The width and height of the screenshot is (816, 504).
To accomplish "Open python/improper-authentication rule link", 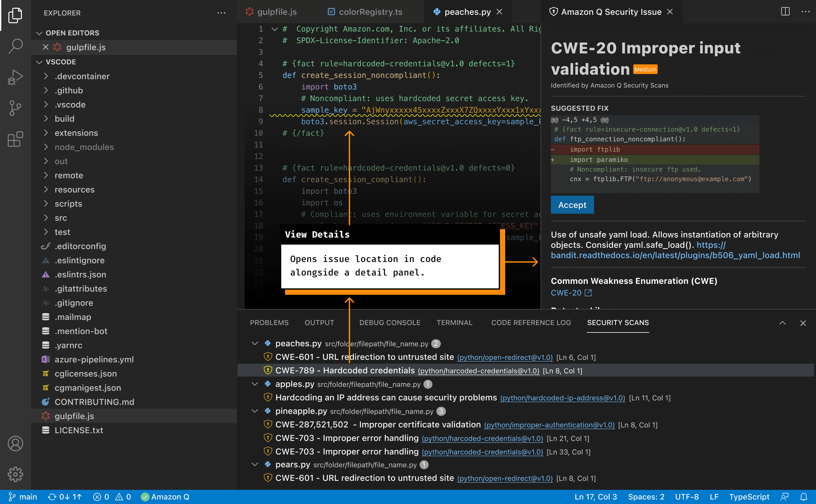I will point(549,425).
